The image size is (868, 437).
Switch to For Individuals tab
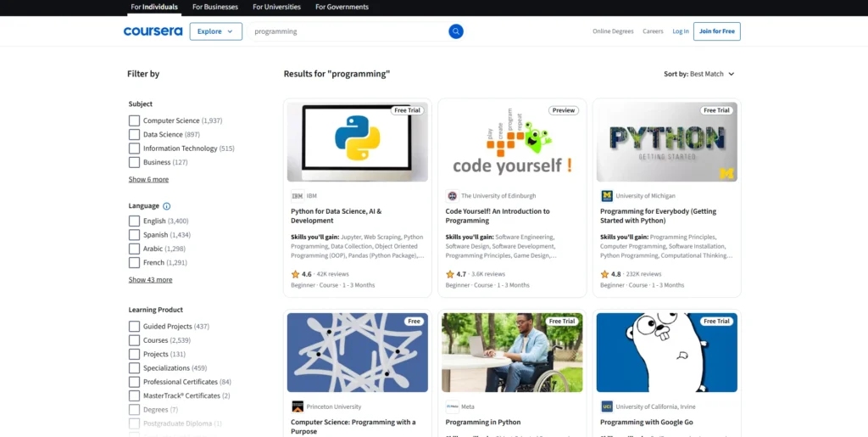click(x=154, y=7)
